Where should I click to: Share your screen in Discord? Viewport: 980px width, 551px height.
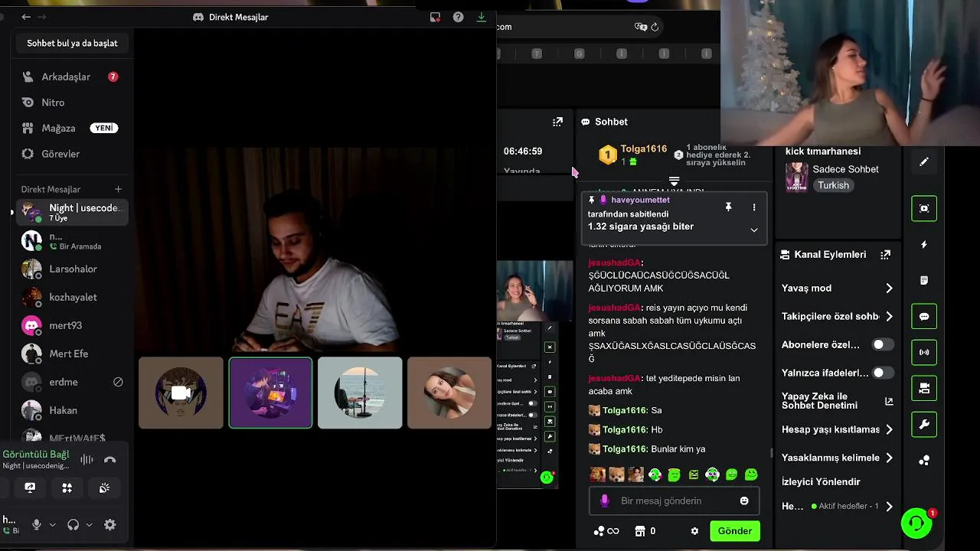30,487
